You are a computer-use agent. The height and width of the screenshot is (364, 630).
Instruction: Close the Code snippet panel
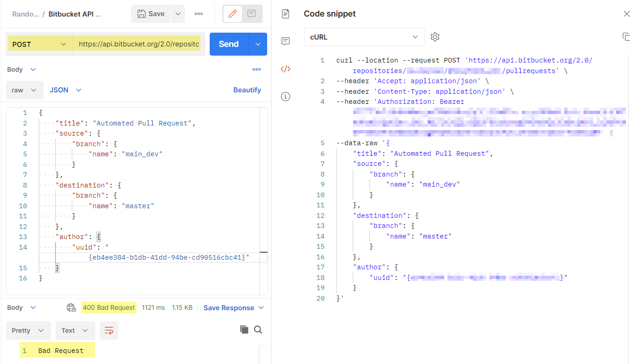tap(625, 14)
